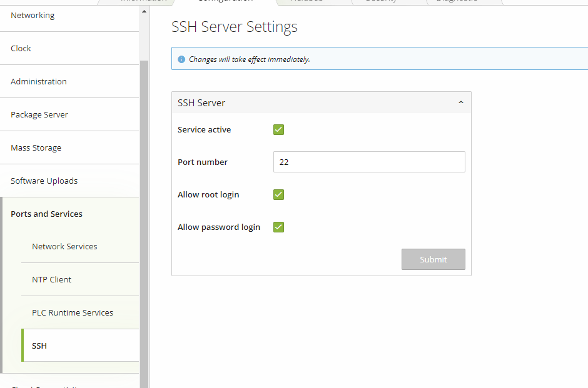Click the SSH Server panel title

[201, 103]
